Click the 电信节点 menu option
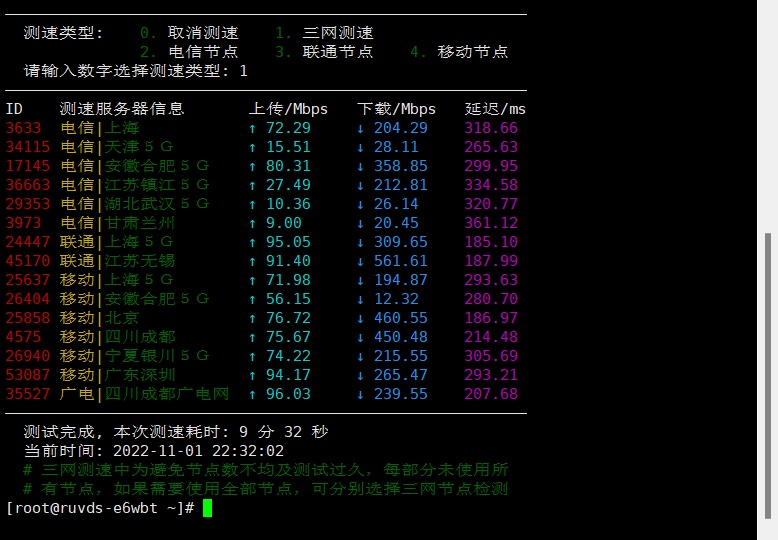Image resolution: width=778 pixels, height=540 pixels. [203, 52]
